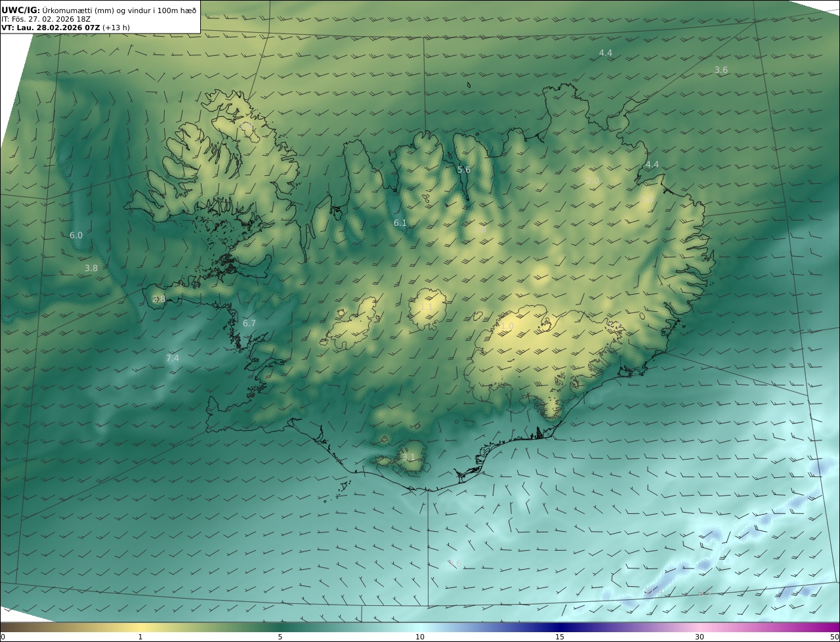840x642 pixels.
Task: Click the 7.4 value label on the map
Action: point(172,358)
